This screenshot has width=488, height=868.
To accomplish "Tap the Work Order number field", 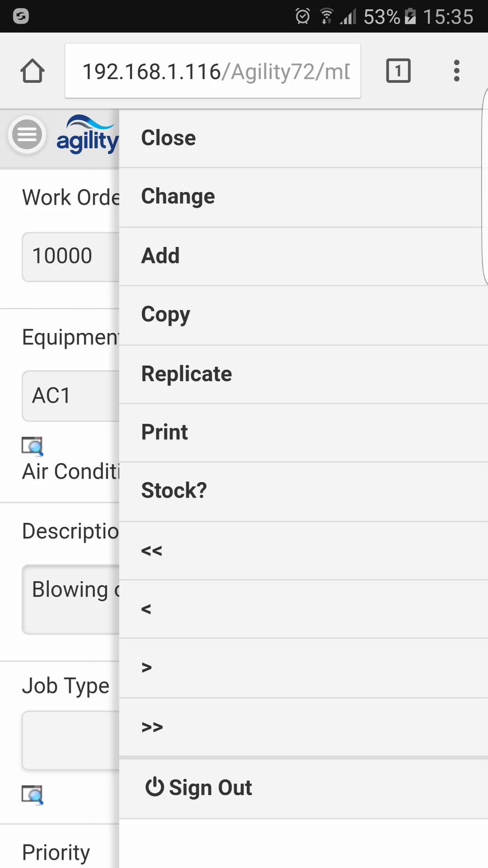I will point(70,256).
